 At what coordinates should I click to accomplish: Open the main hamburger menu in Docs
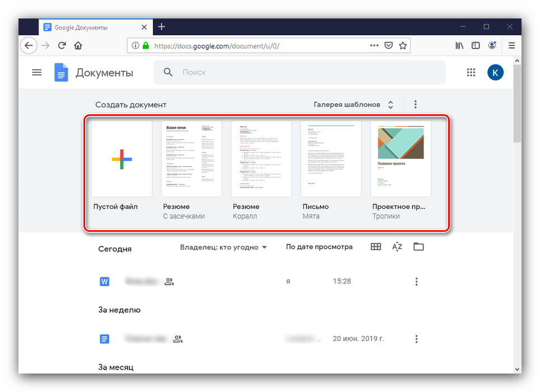pos(37,72)
